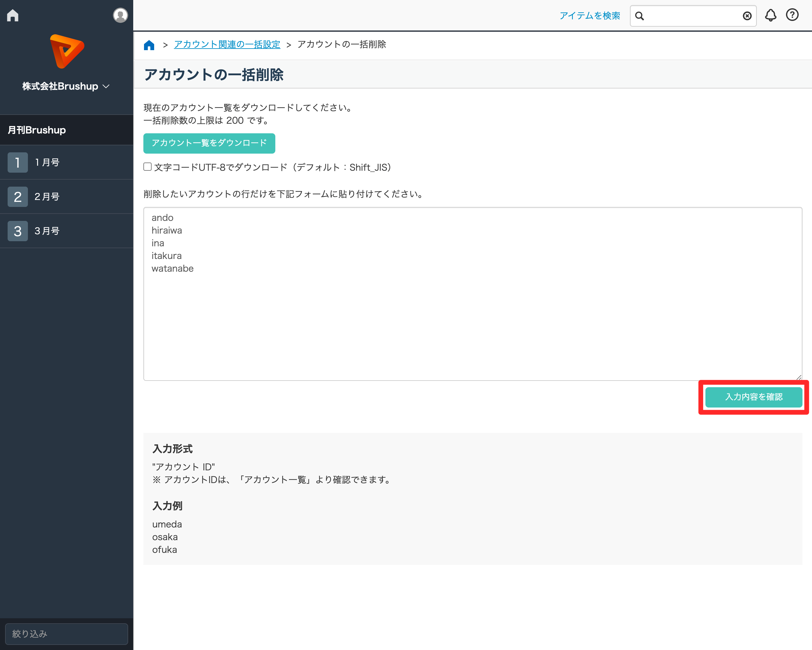Click the アカウントの一括削除 page title
Image resolution: width=812 pixels, height=650 pixels.
[213, 75]
